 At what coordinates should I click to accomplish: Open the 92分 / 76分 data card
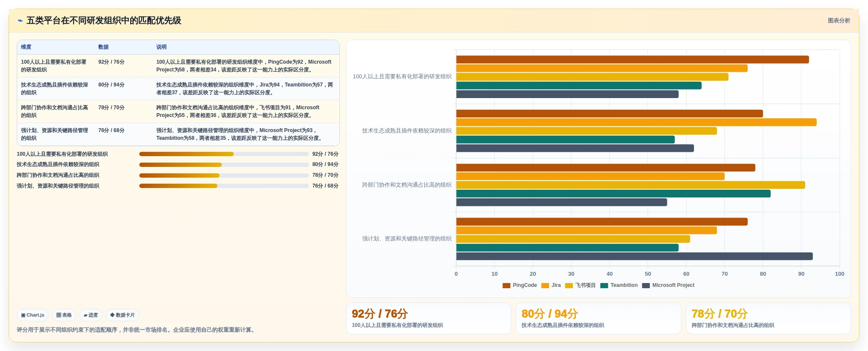coord(428,318)
